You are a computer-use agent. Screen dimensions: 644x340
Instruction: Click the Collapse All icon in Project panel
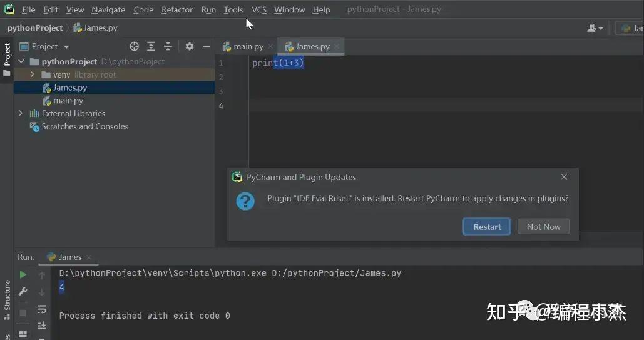point(168,46)
